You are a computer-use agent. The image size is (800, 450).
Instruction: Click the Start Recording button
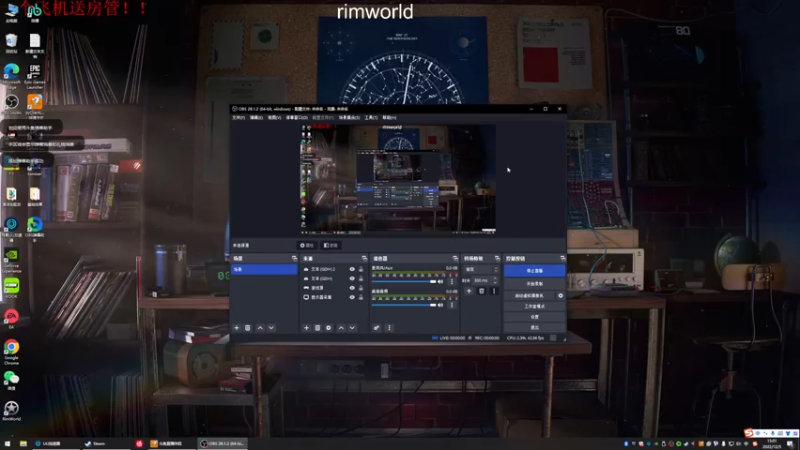click(534, 284)
